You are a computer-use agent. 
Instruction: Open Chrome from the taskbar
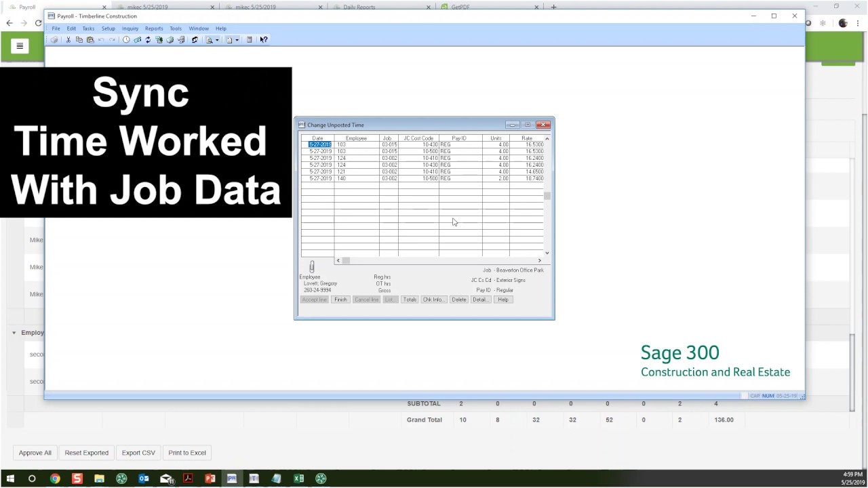[x=55, y=479]
